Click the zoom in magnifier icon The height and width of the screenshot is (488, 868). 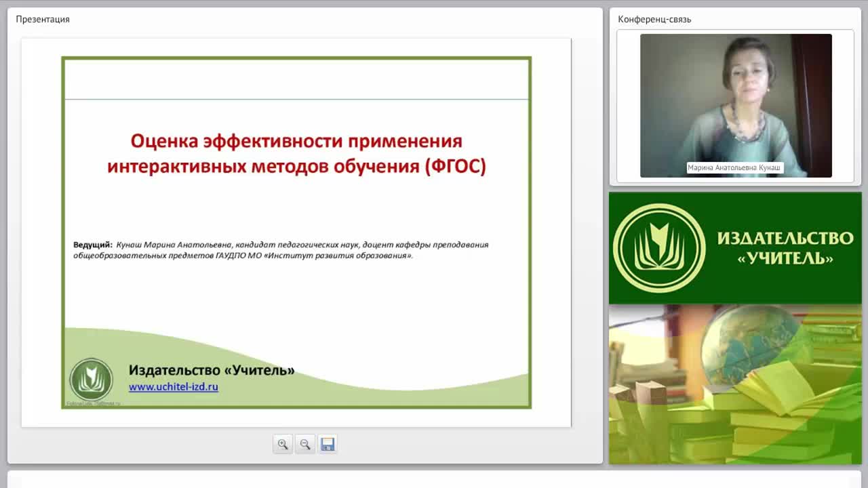(283, 445)
